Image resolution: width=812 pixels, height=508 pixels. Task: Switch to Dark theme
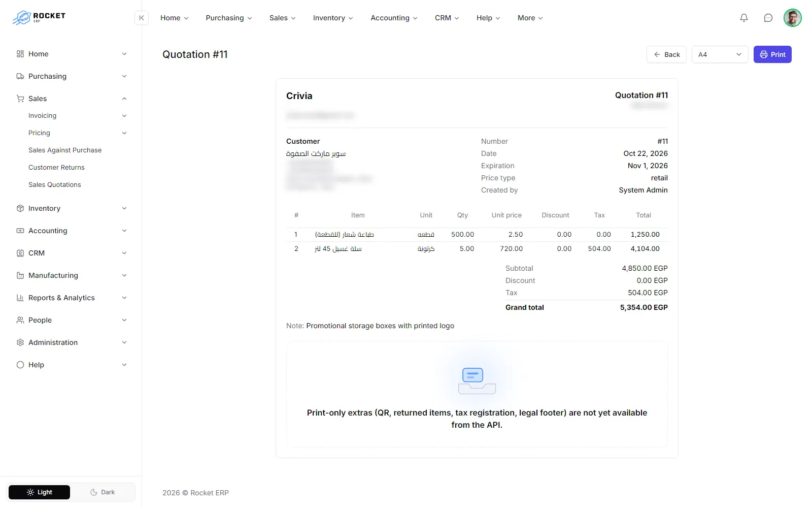tap(103, 492)
